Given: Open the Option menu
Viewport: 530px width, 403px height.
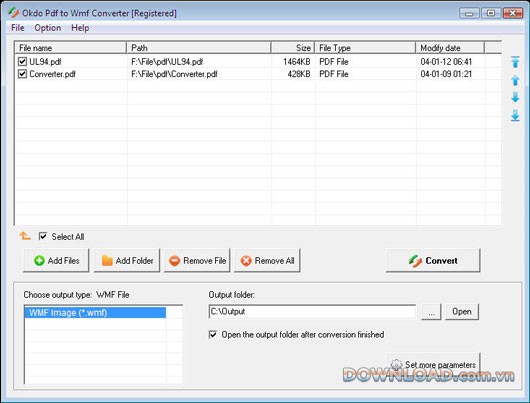Looking at the screenshot, I should click(x=48, y=28).
